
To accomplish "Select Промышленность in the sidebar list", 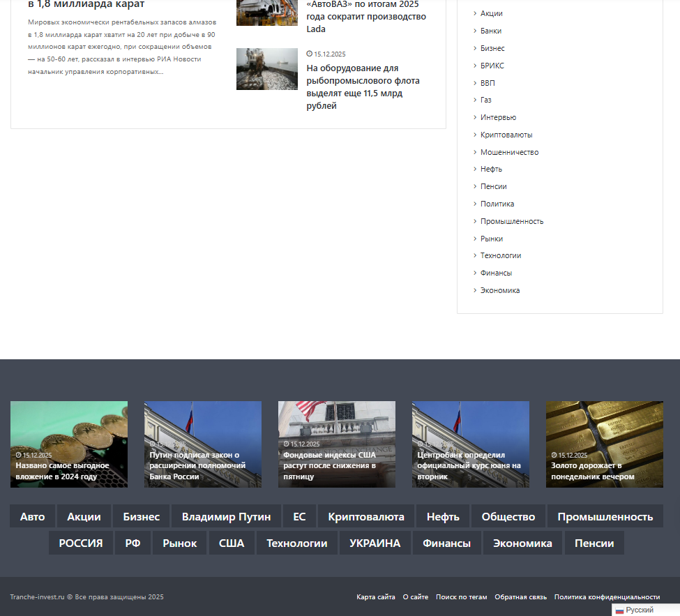I will 512,221.
